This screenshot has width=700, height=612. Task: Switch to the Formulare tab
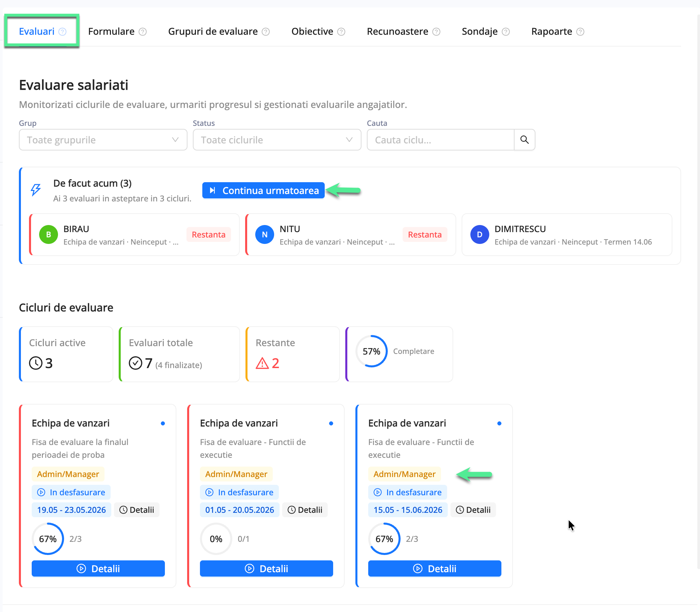(111, 31)
